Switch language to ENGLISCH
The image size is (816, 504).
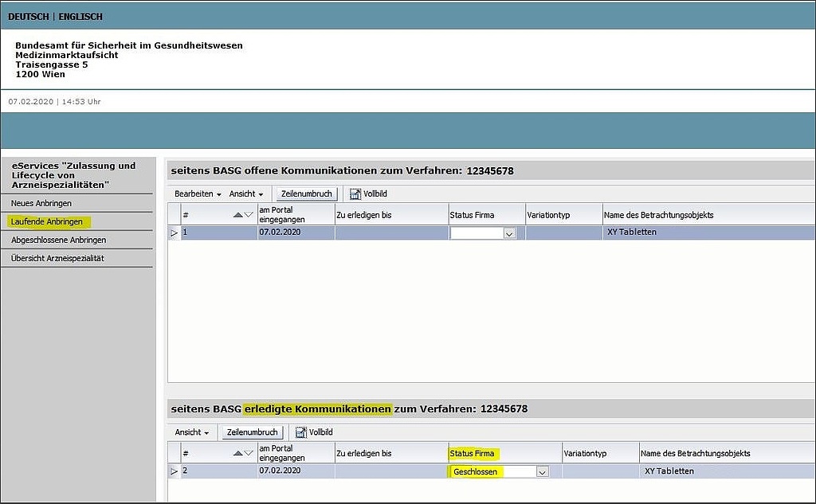pos(80,15)
